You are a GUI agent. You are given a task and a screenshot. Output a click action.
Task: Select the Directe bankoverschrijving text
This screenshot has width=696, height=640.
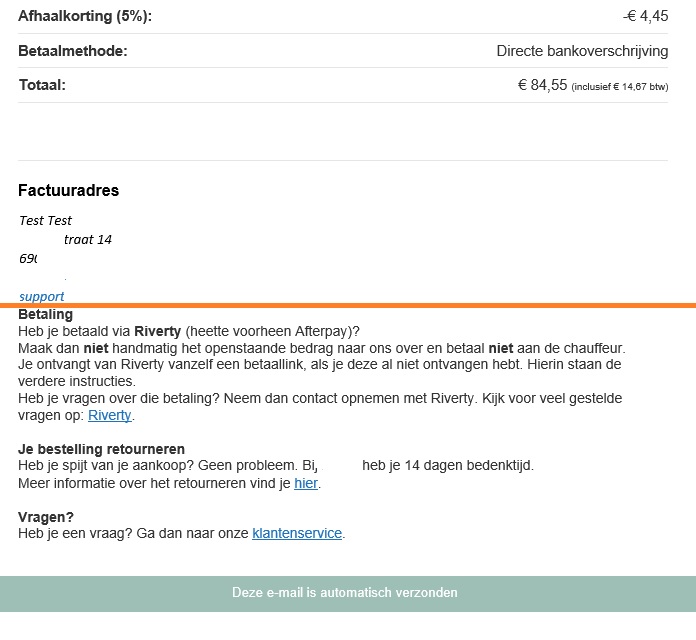point(582,51)
